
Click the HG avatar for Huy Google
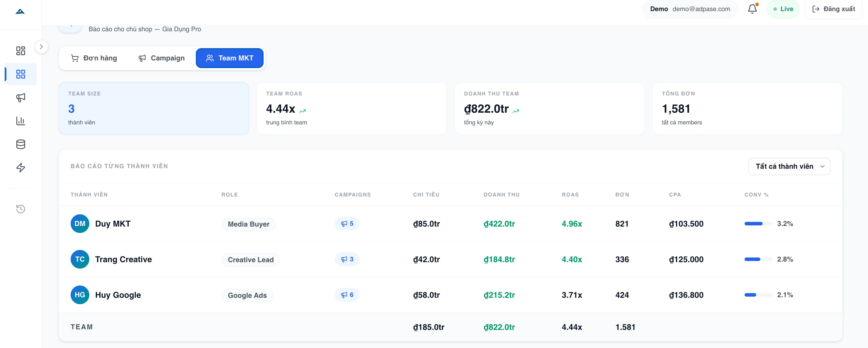click(x=80, y=295)
